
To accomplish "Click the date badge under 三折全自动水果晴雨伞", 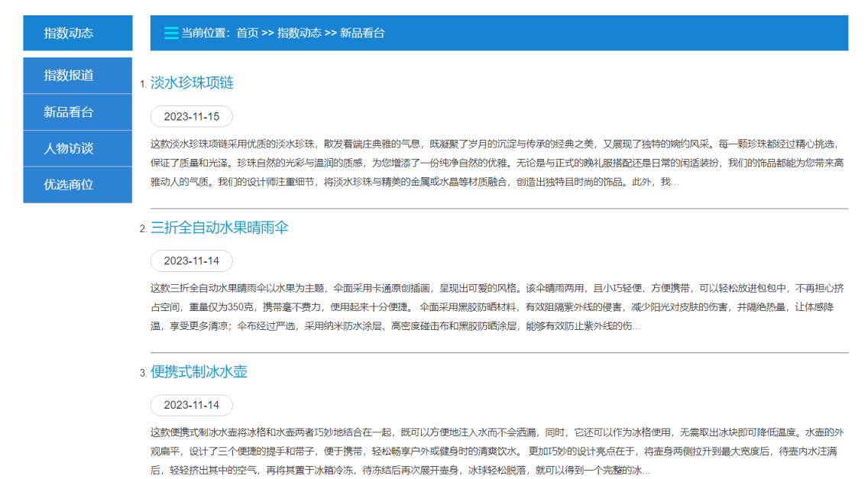I will (191, 261).
